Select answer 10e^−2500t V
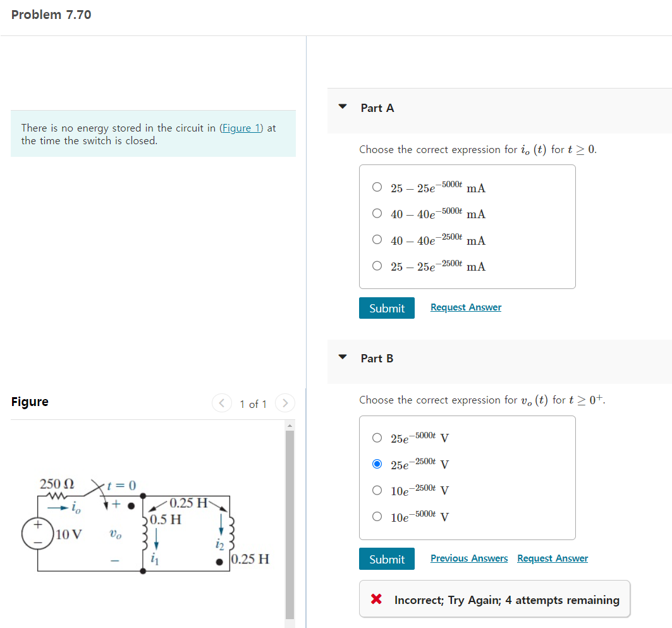This screenshot has width=672, height=628. tap(377, 489)
